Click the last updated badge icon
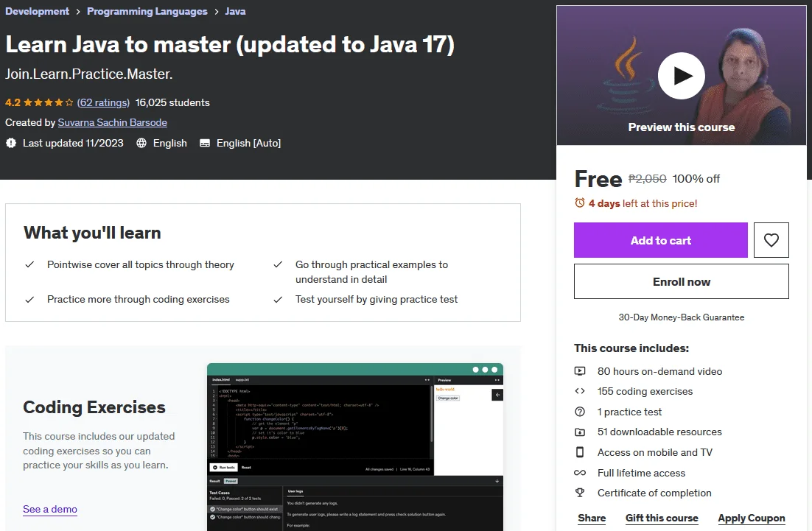The image size is (812, 531). click(11, 143)
